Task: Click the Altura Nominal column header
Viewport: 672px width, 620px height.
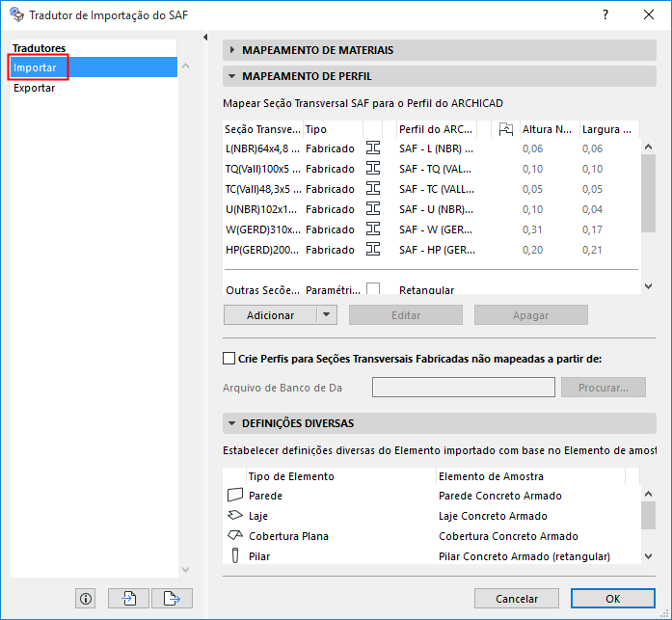Action: coord(549,129)
